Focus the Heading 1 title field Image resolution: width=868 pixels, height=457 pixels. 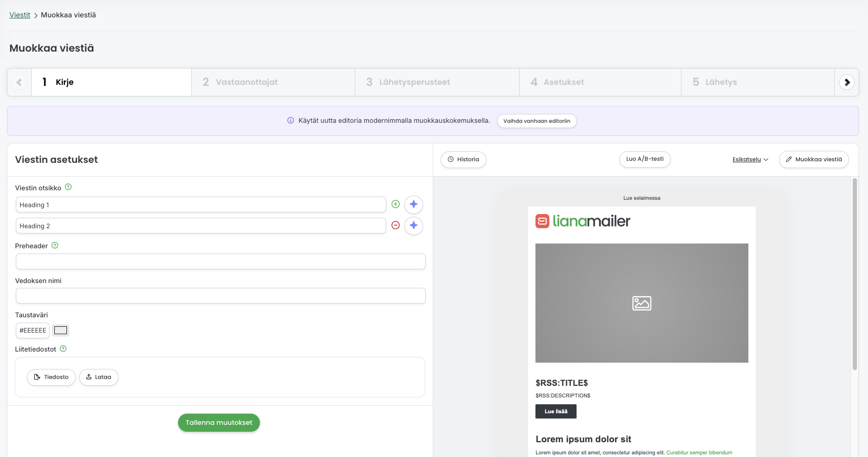[x=201, y=205]
